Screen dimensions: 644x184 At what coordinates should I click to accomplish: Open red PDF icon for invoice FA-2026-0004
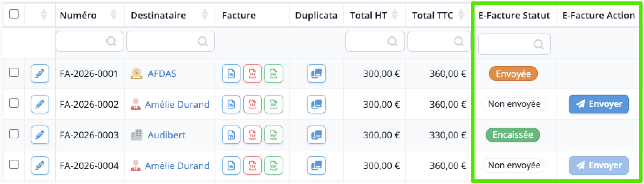pos(253,165)
